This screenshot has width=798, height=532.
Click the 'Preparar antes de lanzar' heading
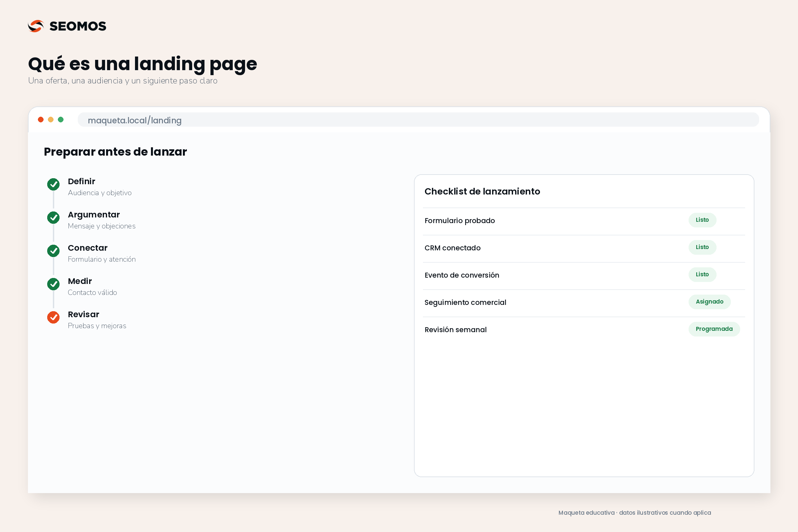click(115, 152)
